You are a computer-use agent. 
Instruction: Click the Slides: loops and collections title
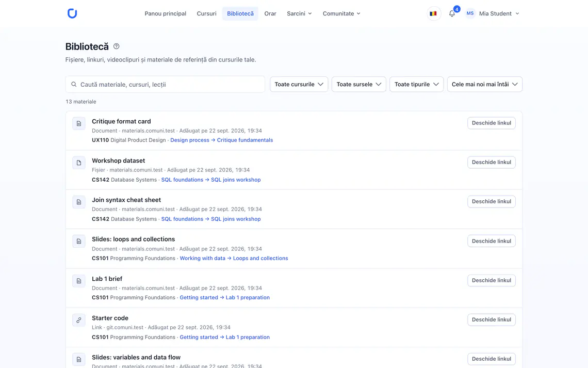(x=134, y=239)
